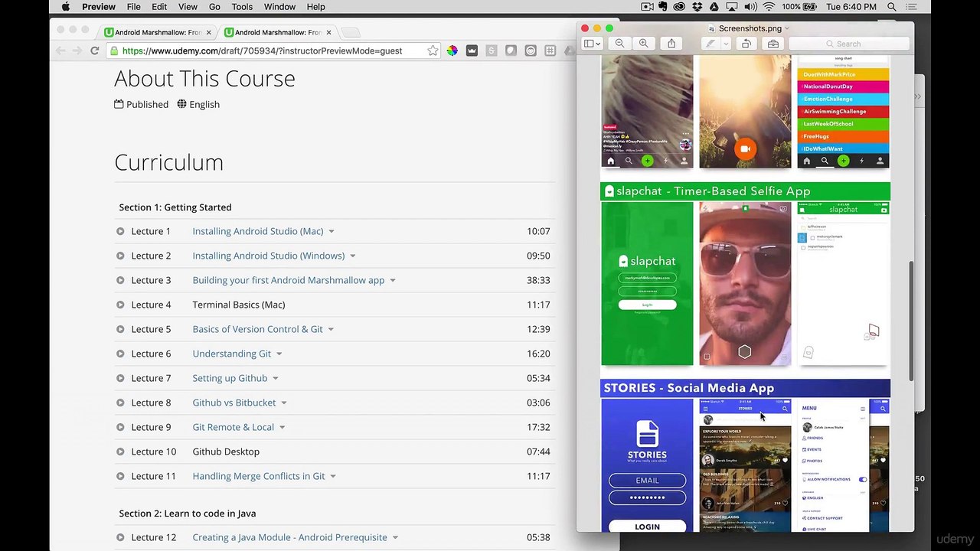
Task: Open the shield Chrome extension icon
Action: 511,51
